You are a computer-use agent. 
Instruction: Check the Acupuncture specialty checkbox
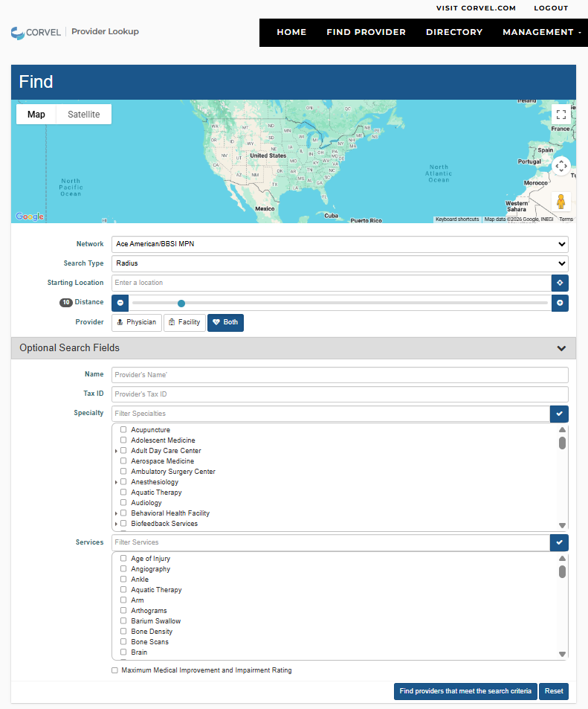tap(123, 430)
